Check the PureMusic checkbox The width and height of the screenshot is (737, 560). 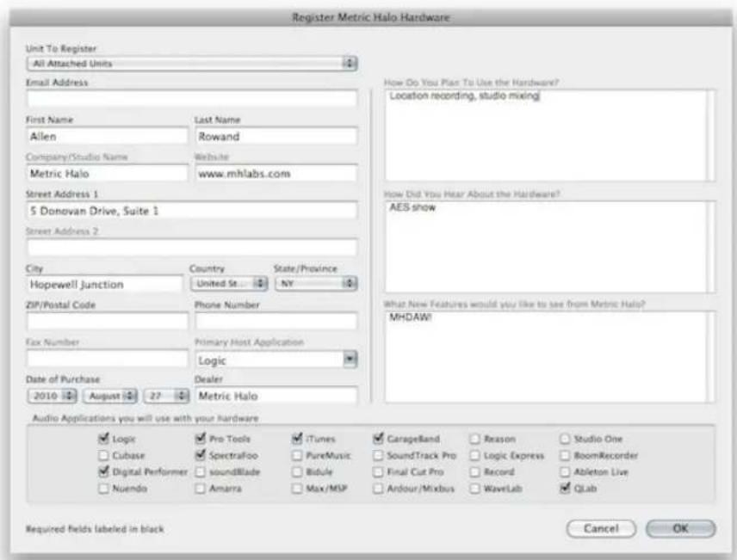click(296, 455)
